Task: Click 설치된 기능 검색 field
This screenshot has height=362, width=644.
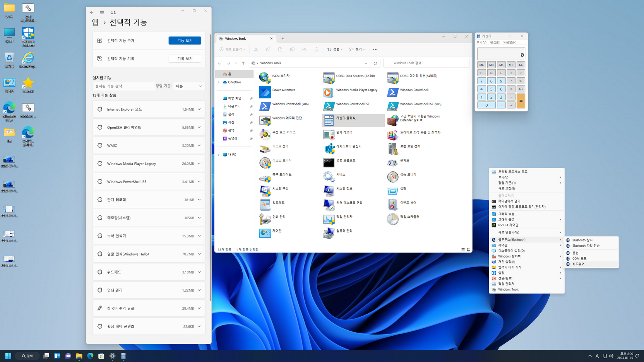Action: coord(123,86)
